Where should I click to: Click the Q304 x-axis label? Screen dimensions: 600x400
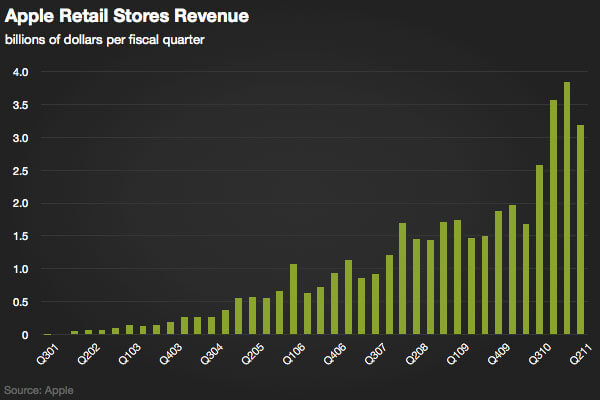tap(211, 354)
